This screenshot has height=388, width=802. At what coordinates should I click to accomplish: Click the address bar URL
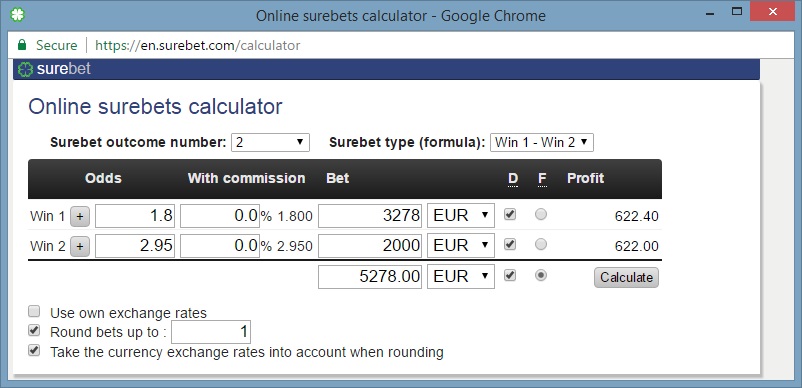(197, 45)
